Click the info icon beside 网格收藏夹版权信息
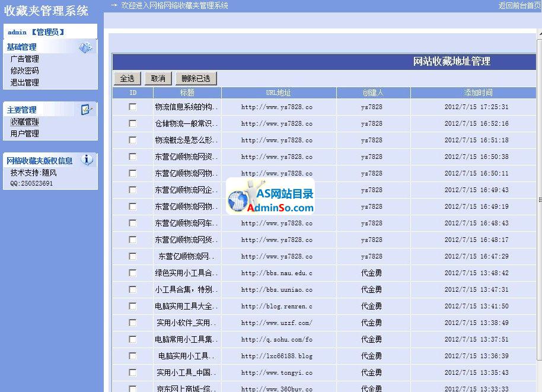Screen dimensions: 542x392 87,160
